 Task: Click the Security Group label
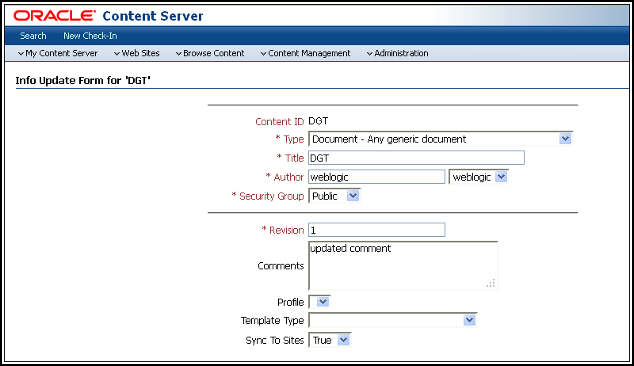[x=271, y=196]
